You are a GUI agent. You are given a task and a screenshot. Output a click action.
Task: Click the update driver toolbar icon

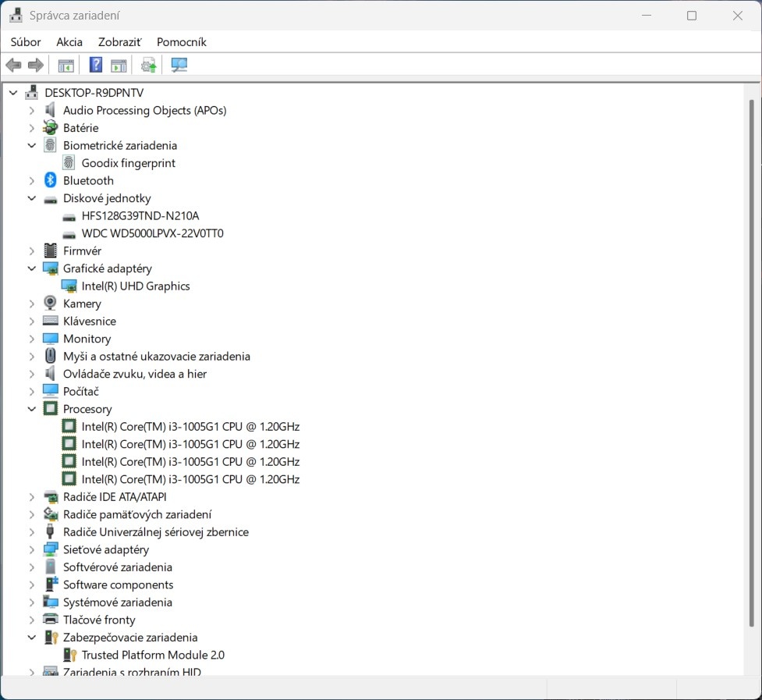pos(148,65)
